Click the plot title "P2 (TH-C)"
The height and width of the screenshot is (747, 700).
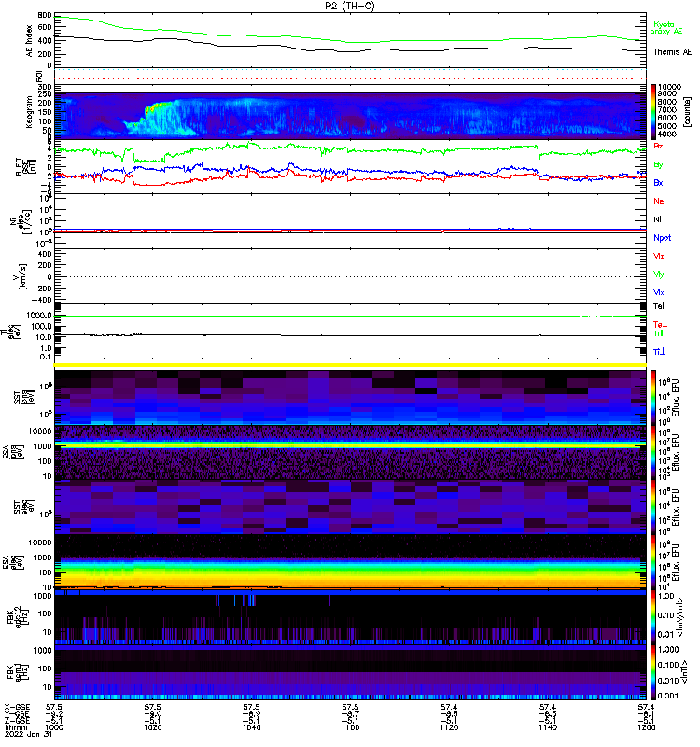click(x=350, y=6)
